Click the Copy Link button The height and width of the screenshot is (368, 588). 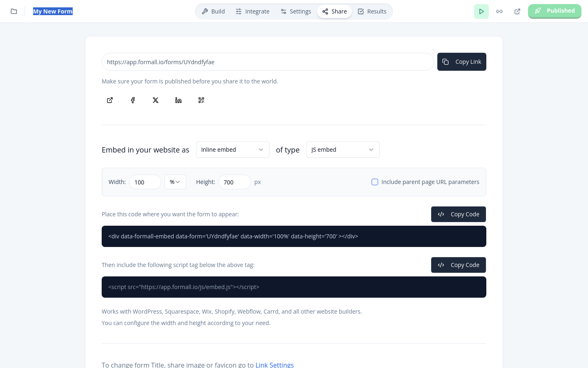pos(462,62)
